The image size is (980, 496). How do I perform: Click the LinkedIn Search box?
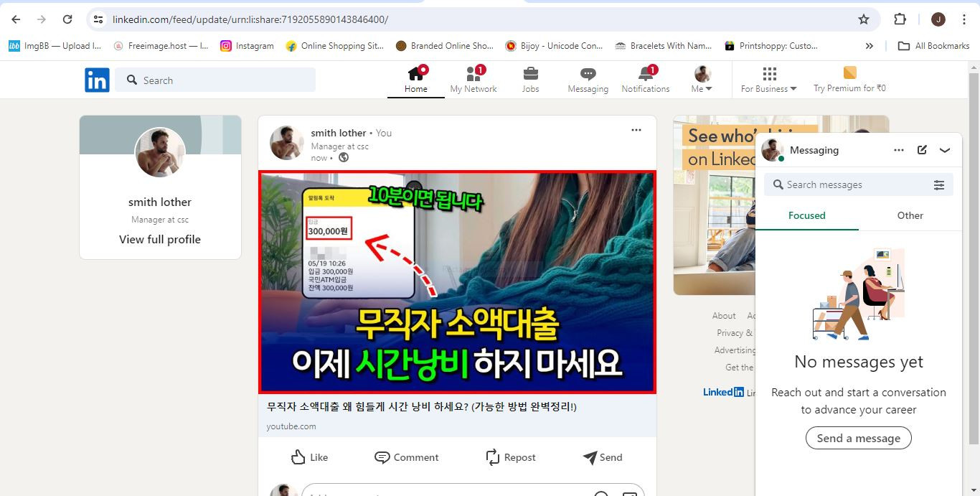pyautogui.click(x=215, y=80)
